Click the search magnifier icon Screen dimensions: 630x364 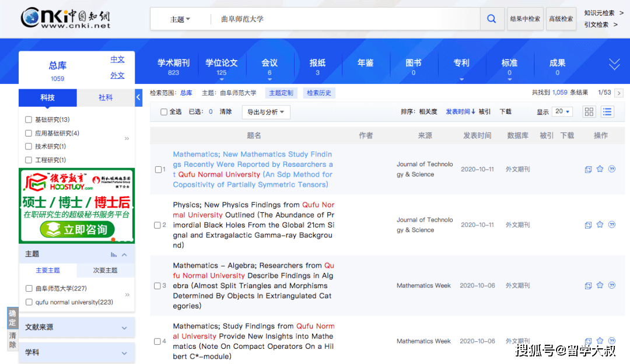[x=491, y=19]
